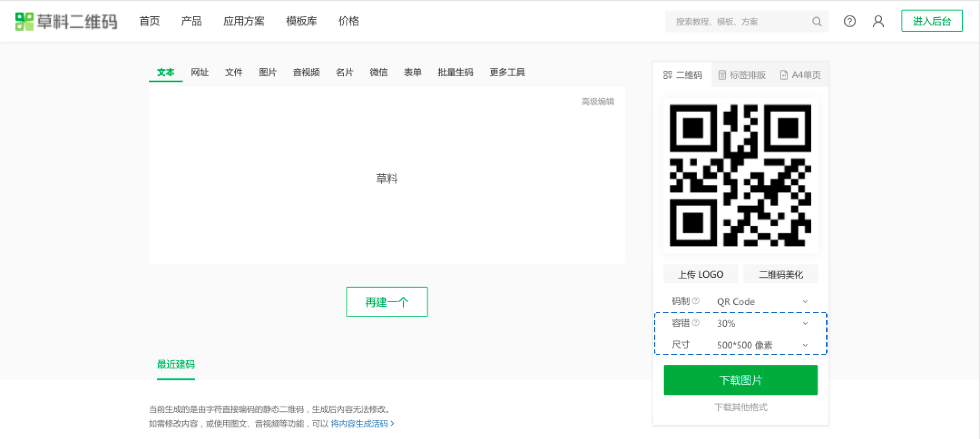Click help icon next to 码制
Screen dimensions: 980x439
click(x=696, y=301)
